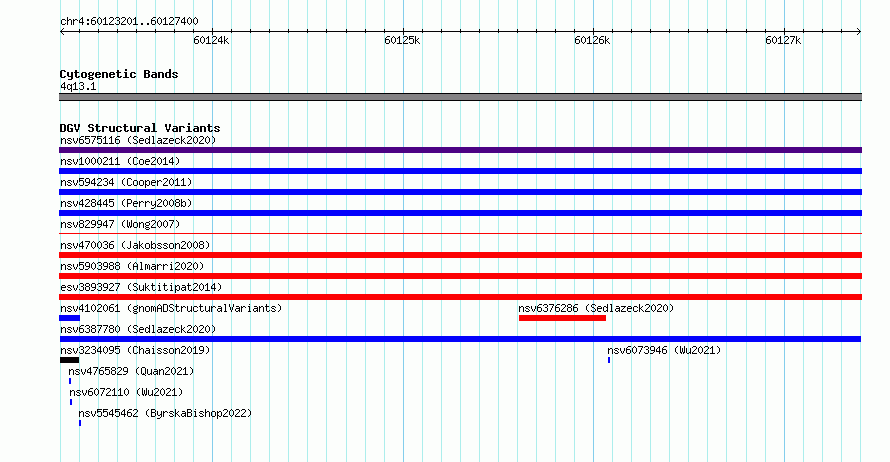
Task: Open nsv4102061 (gnomADStructuralVariants) label
Action: coord(171,308)
